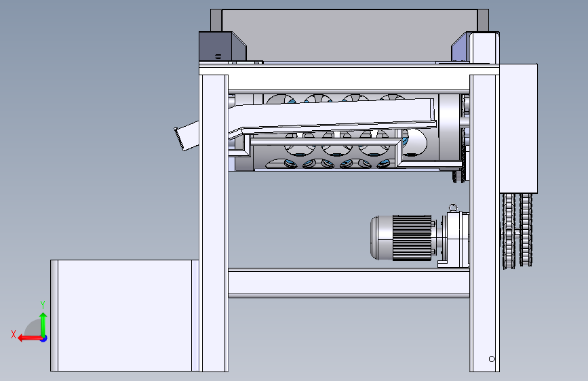Viewport: 588px width, 381px height.
Task: Select the right vertical frame leg
Action: pyautogui.click(x=484, y=223)
